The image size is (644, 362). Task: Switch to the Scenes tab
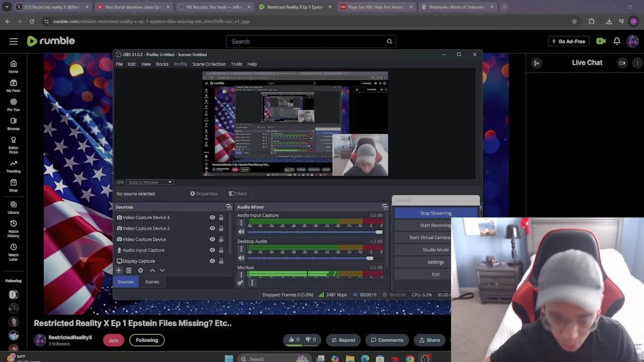[x=152, y=282]
